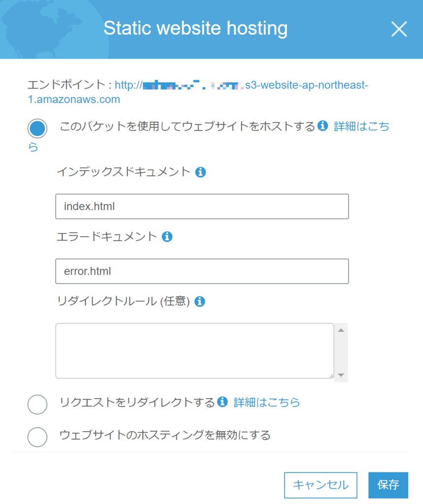
Task: Open 詳細はこちら next to the redirect option
Action: point(265,403)
